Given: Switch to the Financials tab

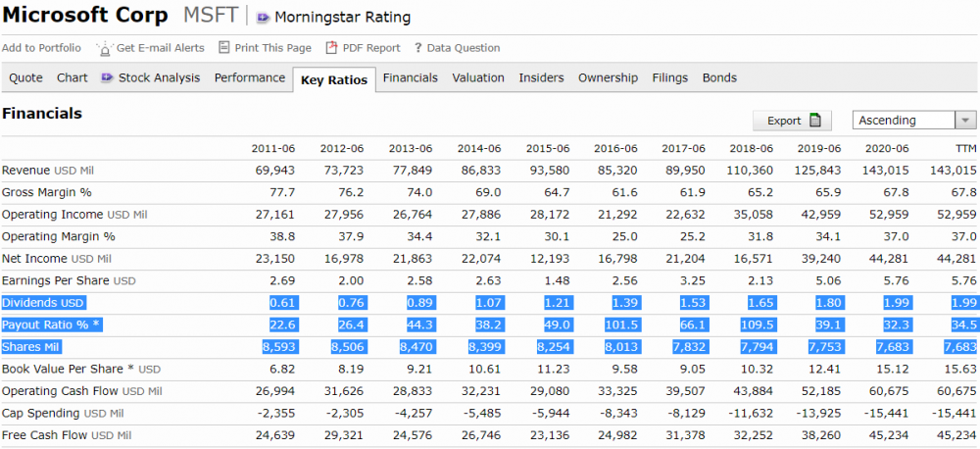Looking at the screenshot, I should click(x=410, y=77).
